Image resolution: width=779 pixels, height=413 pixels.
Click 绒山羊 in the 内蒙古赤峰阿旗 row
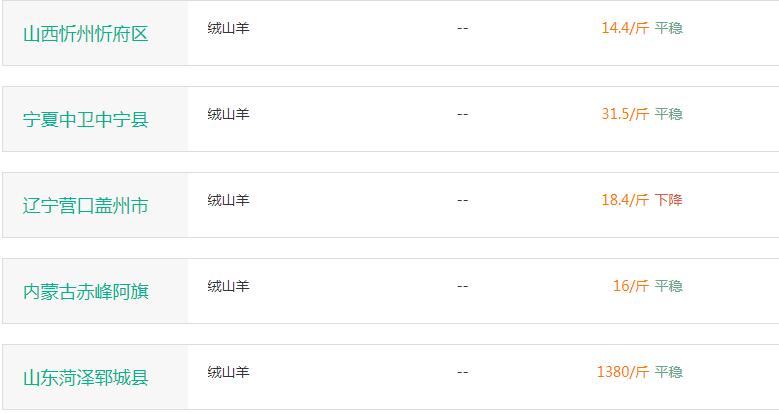point(229,286)
